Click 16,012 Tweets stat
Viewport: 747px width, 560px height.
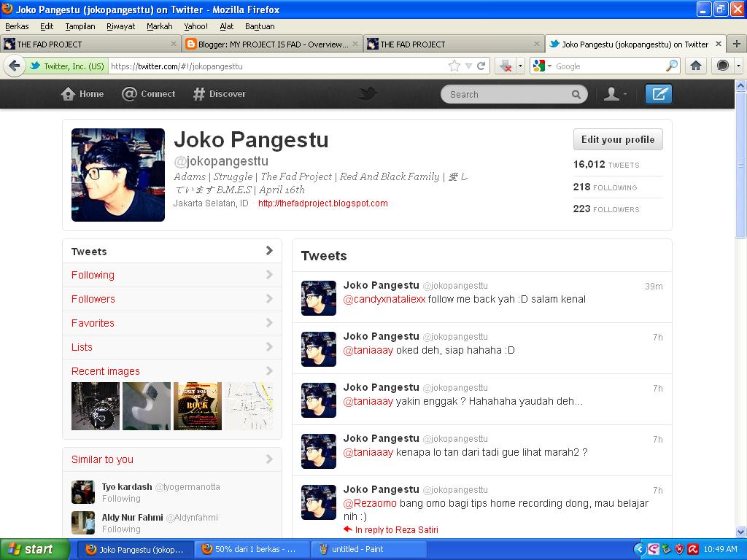[606, 164]
